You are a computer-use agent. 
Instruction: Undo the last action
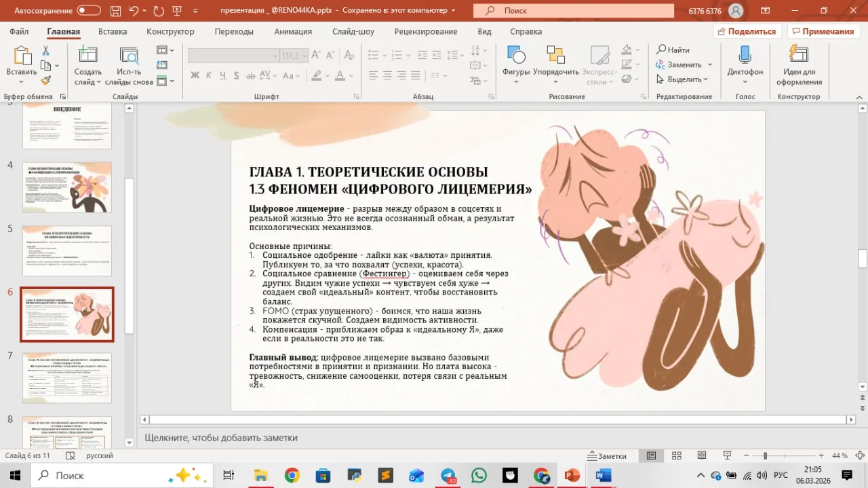134,10
